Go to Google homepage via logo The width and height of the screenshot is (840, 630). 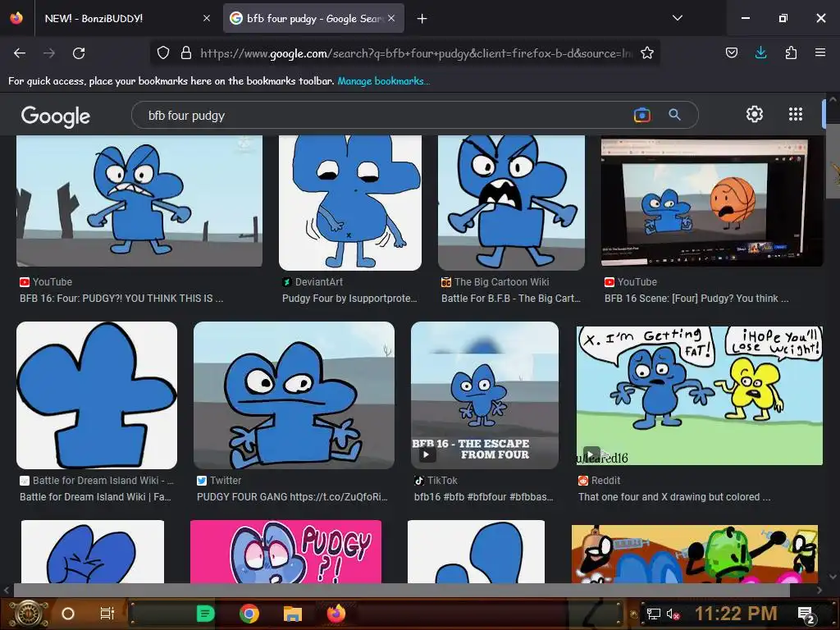click(56, 116)
